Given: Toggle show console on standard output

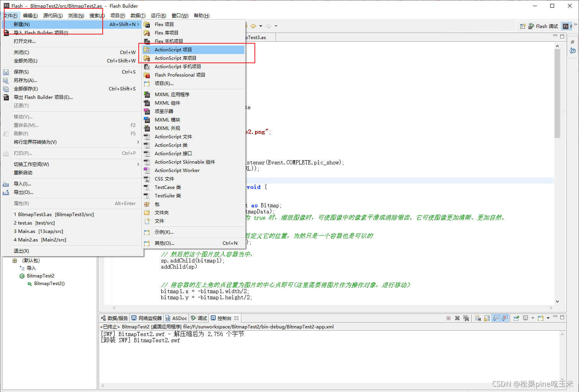Looking at the screenshot, I should (496, 318).
